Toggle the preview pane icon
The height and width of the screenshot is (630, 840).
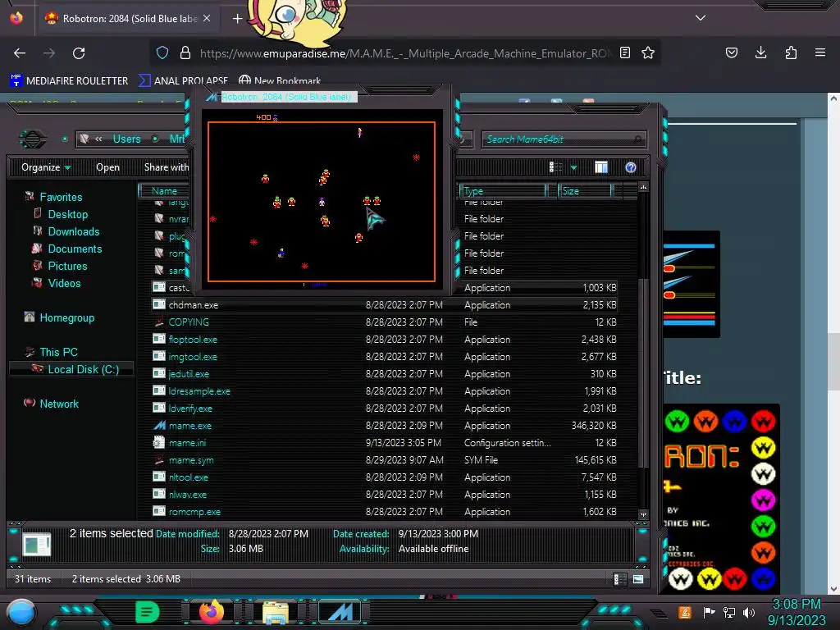[601, 167]
